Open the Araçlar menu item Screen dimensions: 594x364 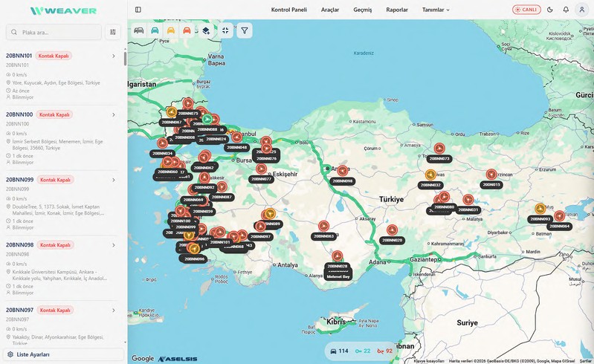pos(330,10)
